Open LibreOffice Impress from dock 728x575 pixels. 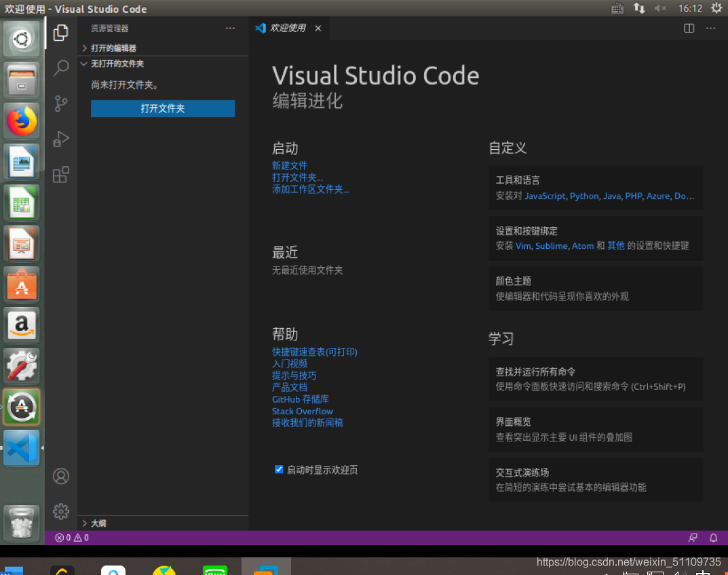coord(21,243)
